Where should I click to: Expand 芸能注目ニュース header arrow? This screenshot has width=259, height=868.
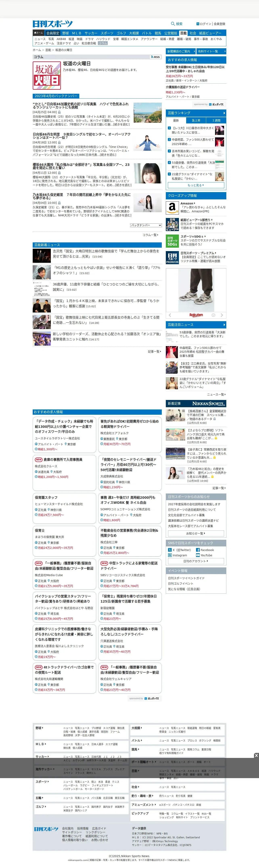tap(224, 324)
